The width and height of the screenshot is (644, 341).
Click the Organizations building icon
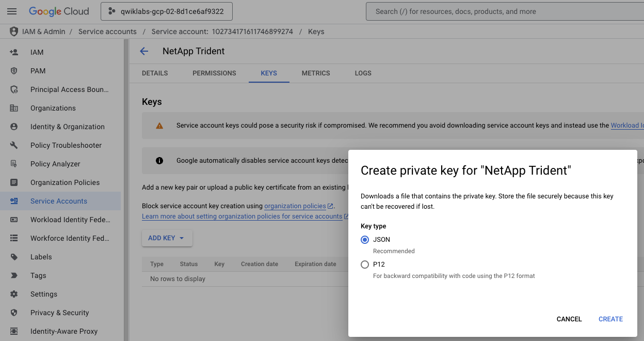coord(14,108)
